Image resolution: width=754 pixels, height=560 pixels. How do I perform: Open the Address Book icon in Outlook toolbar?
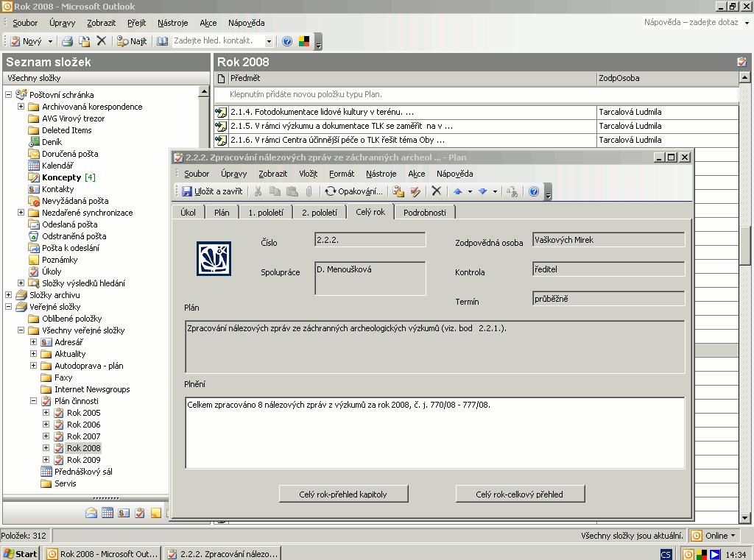tap(163, 41)
